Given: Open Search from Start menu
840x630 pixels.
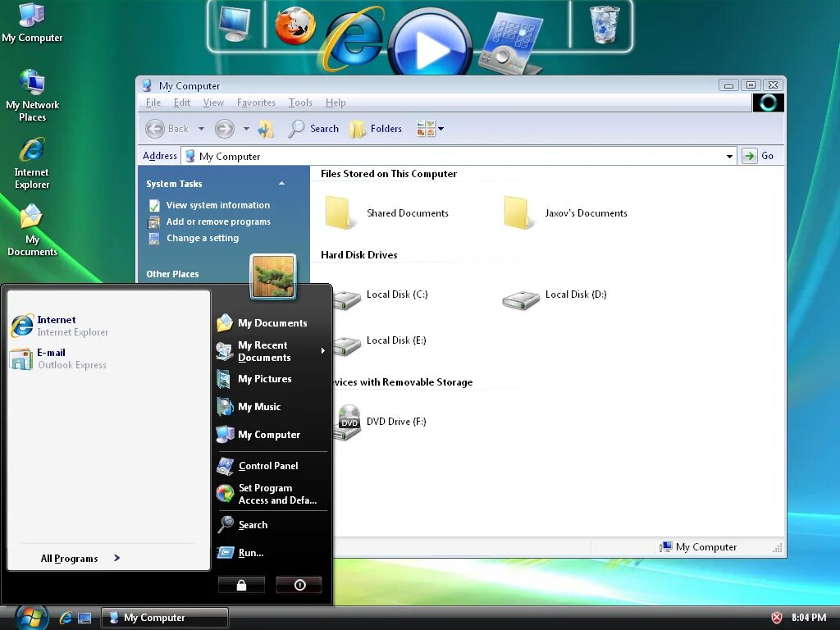Looking at the screenshot, I should pos(242,525).
